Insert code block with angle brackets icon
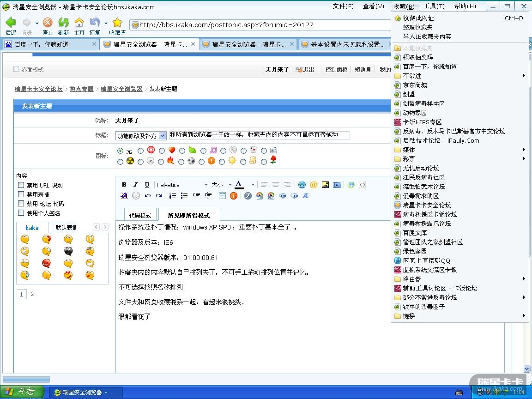 [363, 185]
